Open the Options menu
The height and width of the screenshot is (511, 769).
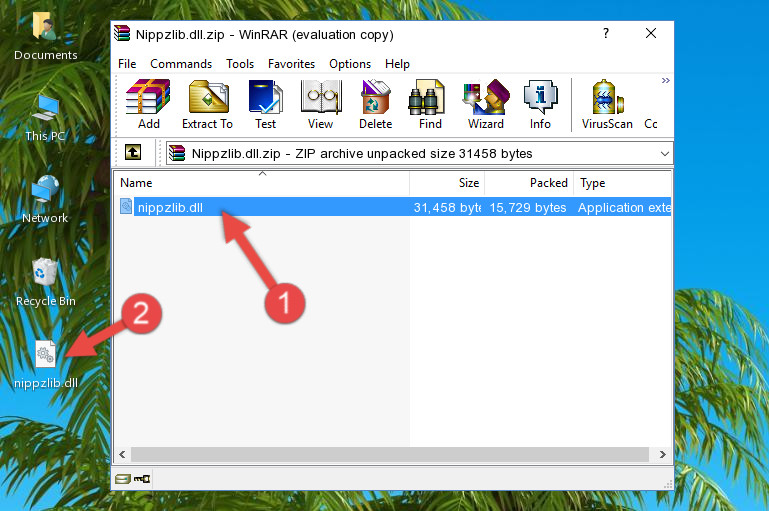(350, 64)
